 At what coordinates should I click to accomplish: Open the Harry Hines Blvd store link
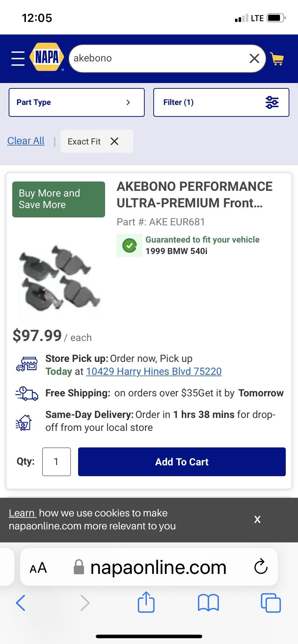[x=154, y=371]
